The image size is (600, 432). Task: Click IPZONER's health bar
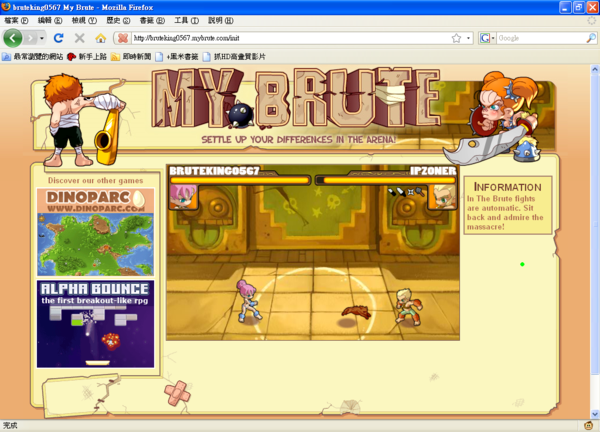386,180
